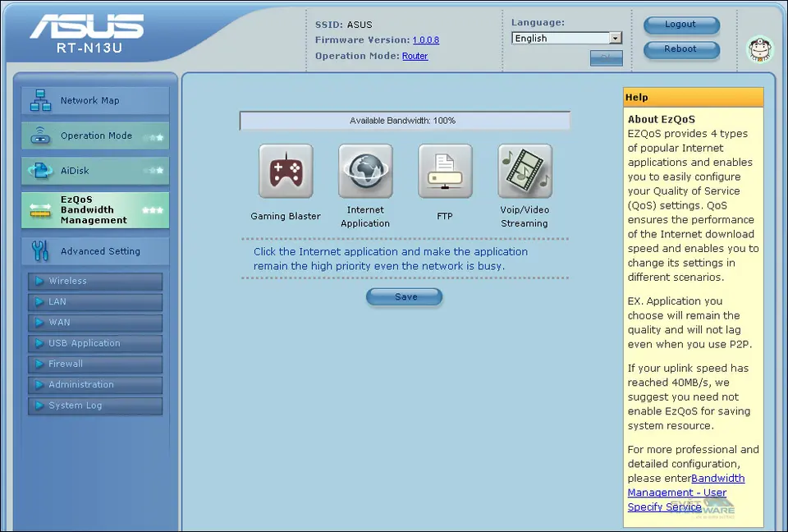The height and width of the screenshot is (532, 788).
Task: Select the Voip/Video Streaming icon
Action: (x=525, y=171)
